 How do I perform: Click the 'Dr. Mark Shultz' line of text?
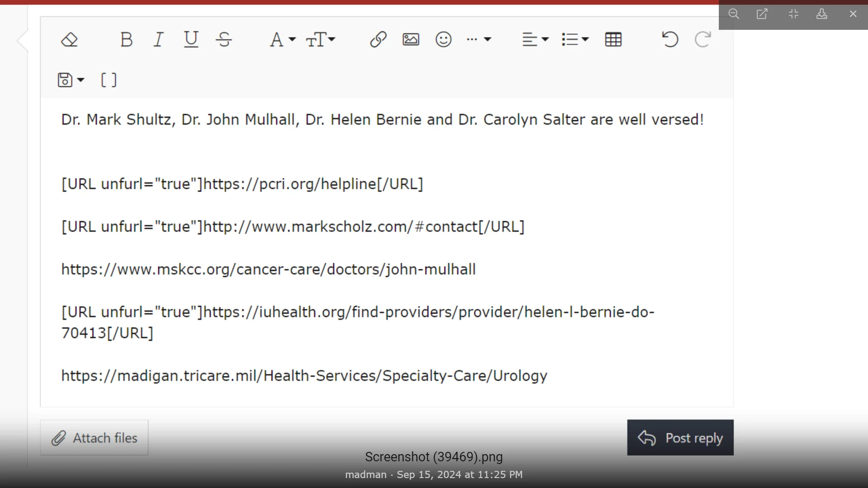(382, 120)
